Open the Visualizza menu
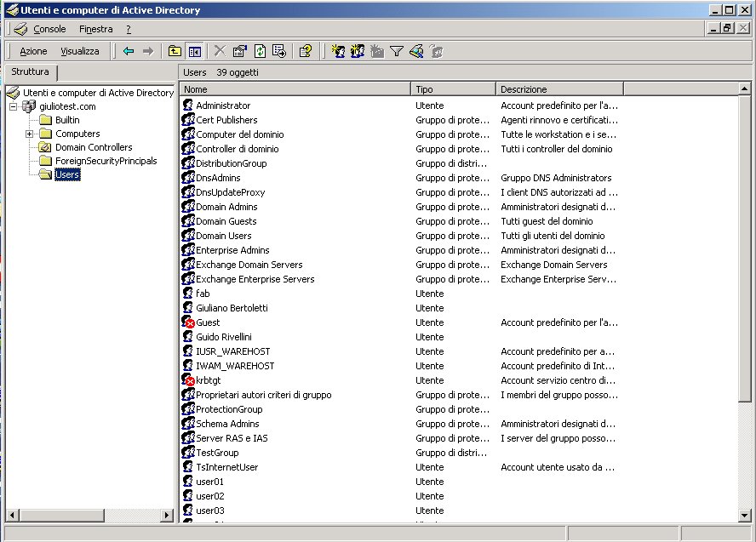756x542 pixels. (x=79, y=51)
